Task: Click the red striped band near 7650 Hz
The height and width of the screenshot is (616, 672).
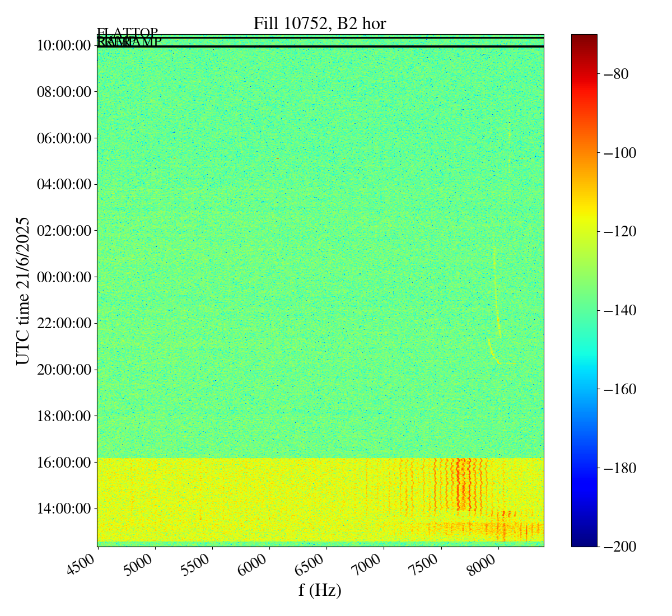Action: tap(460, 484)
